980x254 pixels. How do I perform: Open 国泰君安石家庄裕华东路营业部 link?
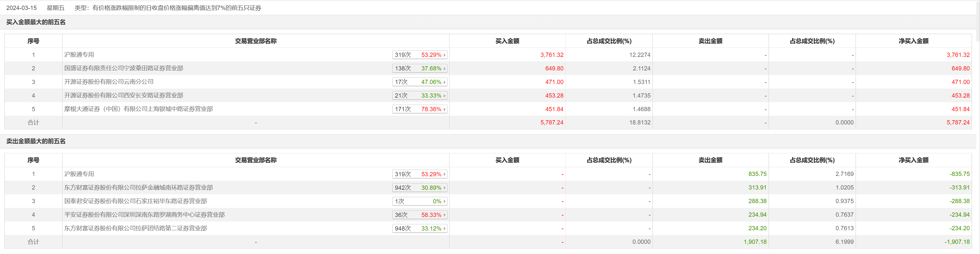pos(135,201)
